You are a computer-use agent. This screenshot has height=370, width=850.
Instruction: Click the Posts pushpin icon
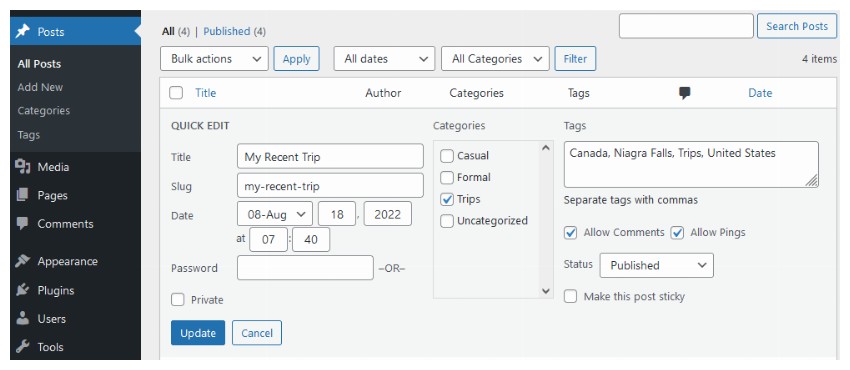[x=22, y=31]
